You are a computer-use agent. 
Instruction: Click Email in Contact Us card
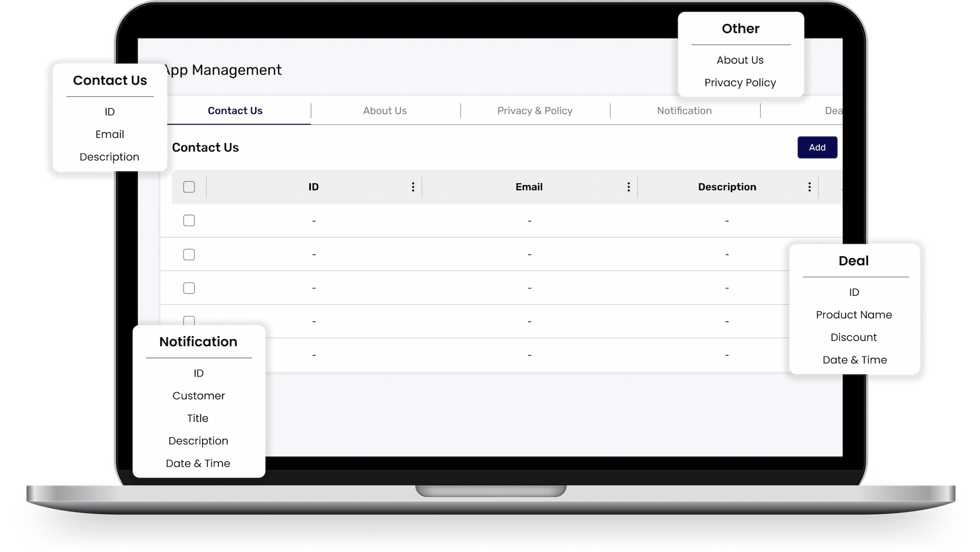click(x=110, y=134)
